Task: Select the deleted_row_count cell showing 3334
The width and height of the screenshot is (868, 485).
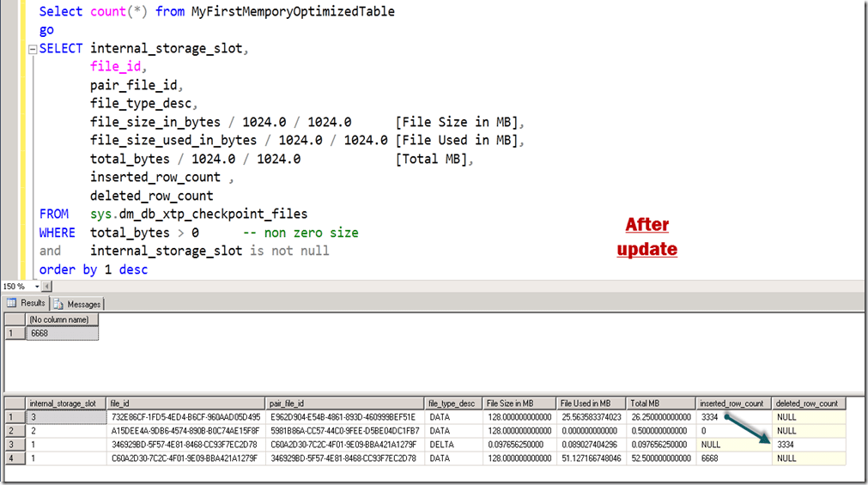Action: pyautogui.click(x=808, y=445)
